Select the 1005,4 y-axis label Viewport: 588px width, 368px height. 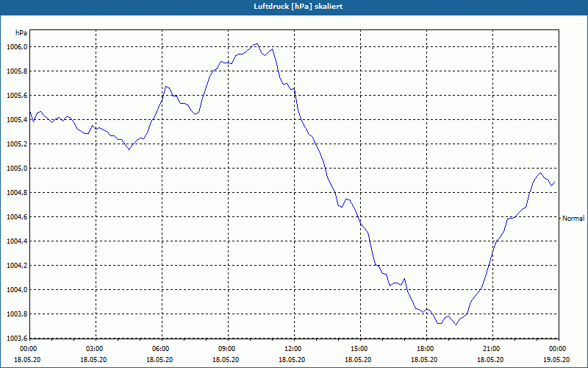(17, 120)
